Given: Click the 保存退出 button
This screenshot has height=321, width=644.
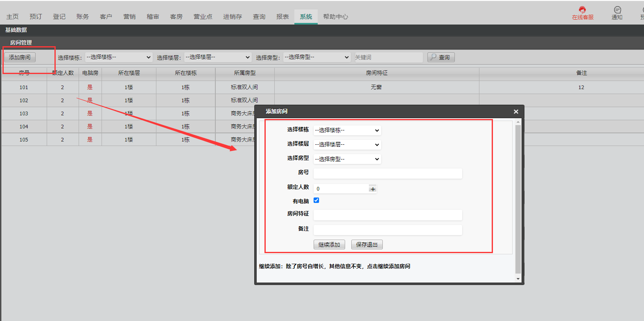Looking at the screenshot, I should [366, 245].
